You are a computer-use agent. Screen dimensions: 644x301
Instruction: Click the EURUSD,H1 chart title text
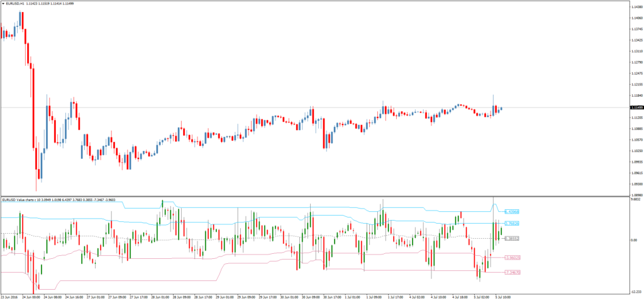[x=18, y=4]
